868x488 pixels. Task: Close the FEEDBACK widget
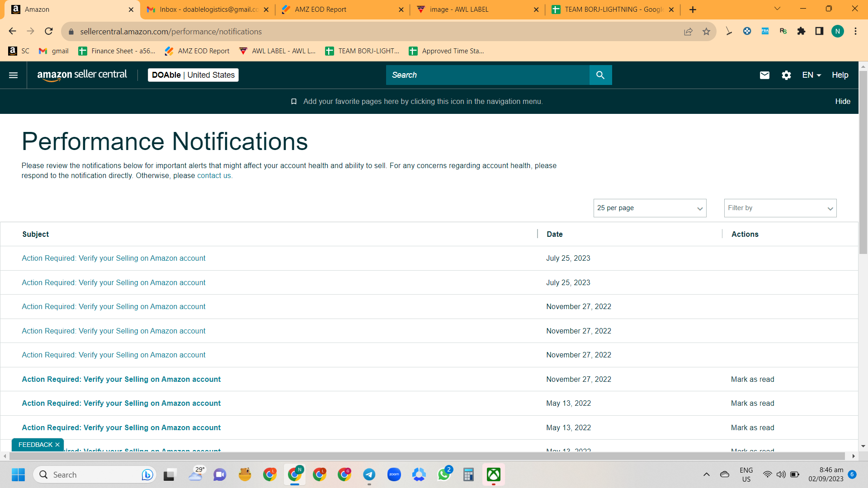click(57, 445)
